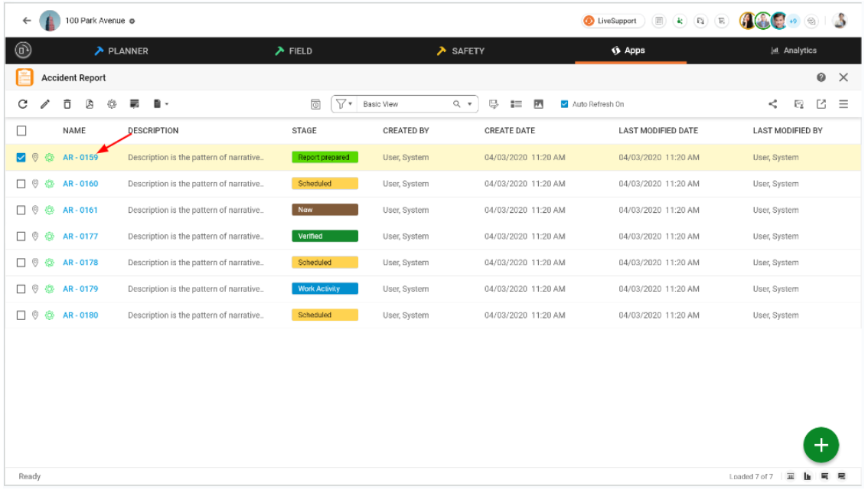Viewport: 868px width, 490px height.
Task: Click the blue Work Activity stage badge
Action: click(325, 289)
